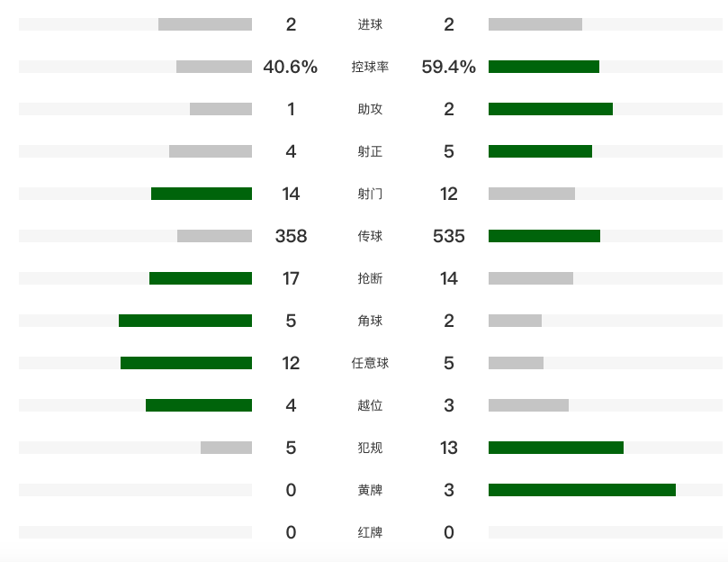Click the green bar beside 535

click(544, 236)
